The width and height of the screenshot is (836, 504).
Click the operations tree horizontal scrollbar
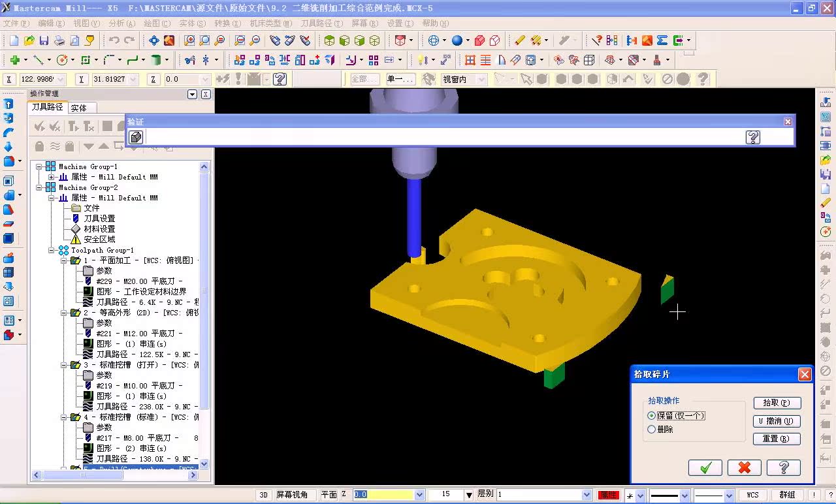[x=115, y=475]
